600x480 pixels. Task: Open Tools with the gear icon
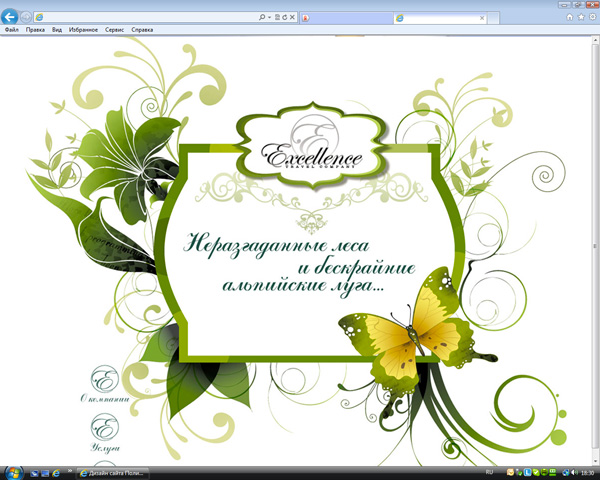592,17
